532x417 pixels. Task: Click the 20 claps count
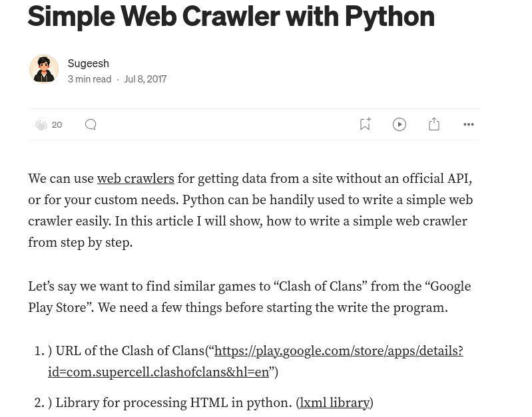pyautogui.click(x=57, y=124)
